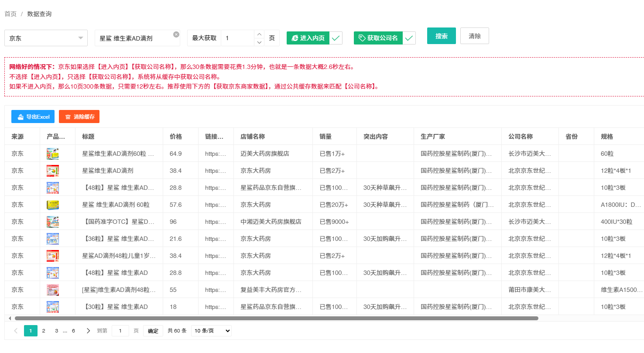Click the 清除缓存 trash button
This screenshot has height=353, width=644.
tap(79, 117)
